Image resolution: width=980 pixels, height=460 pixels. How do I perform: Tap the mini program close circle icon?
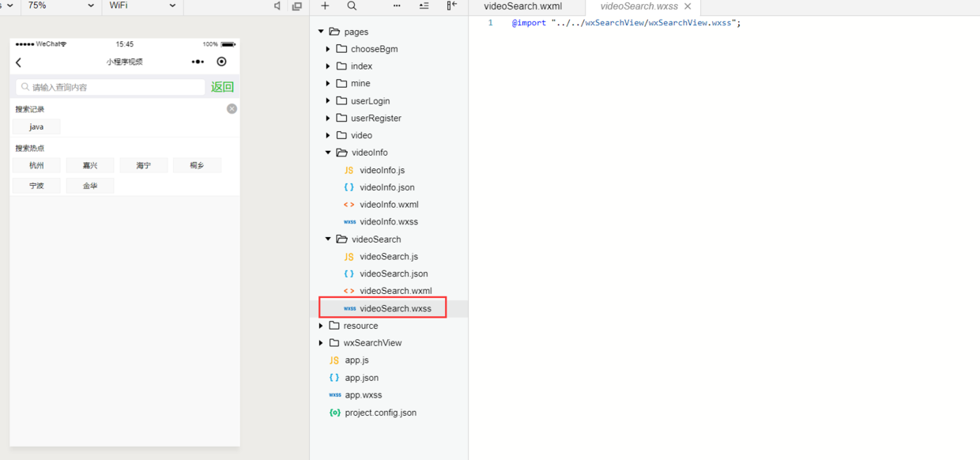coord(221,62)
